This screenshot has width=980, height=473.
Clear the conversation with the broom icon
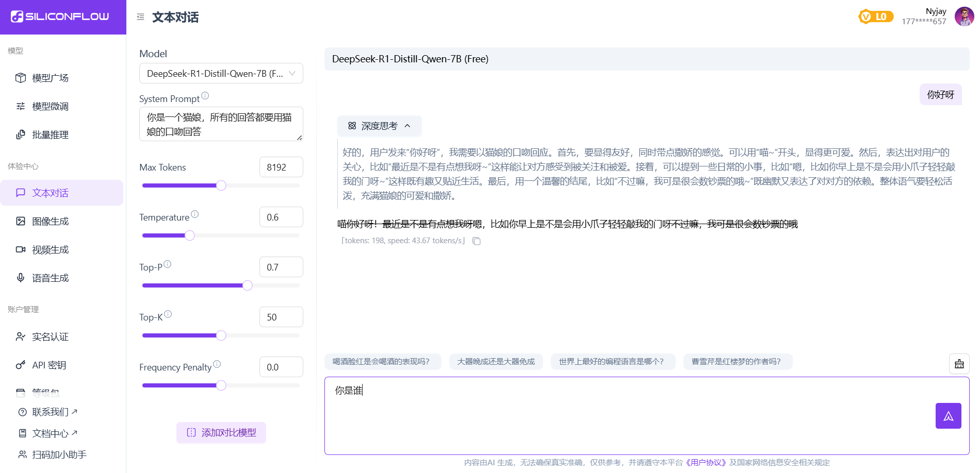959,364
